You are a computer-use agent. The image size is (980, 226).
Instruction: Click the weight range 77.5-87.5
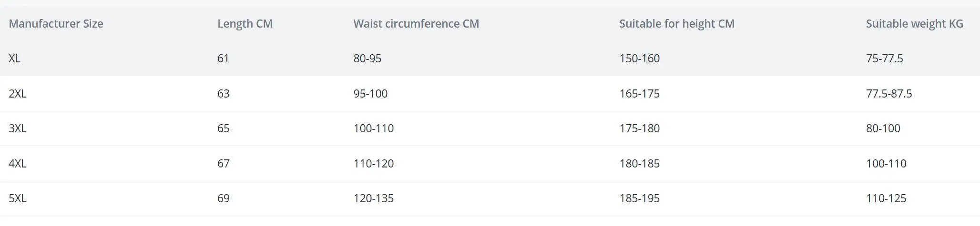point(888,94)
